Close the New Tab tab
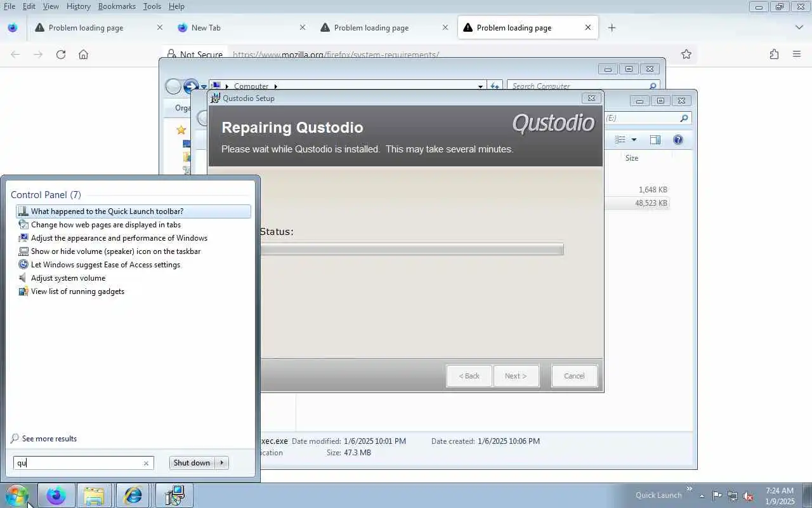 [302, 27]
